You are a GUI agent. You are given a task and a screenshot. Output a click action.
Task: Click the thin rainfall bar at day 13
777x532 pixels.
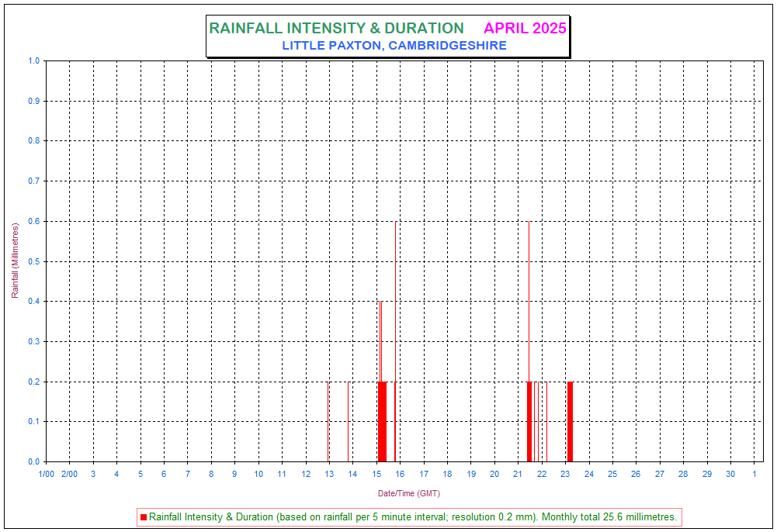tap(328, 422)
